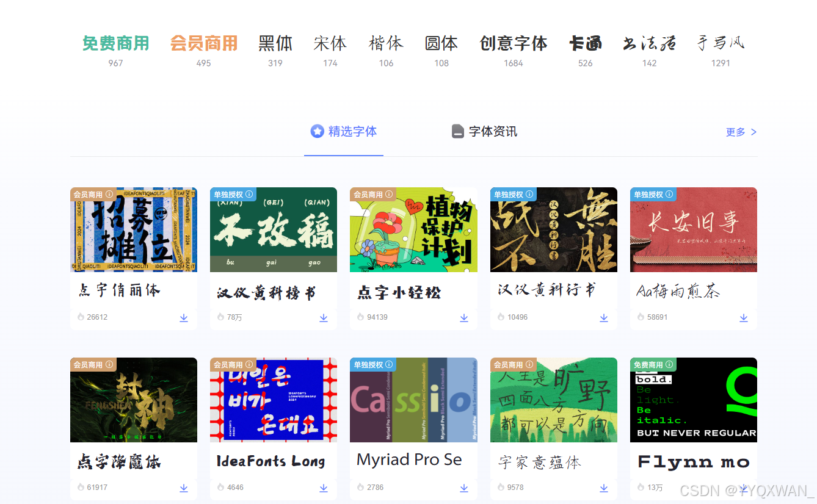This screenshot has height=504, width=817.
Task: Open the IdeaFonts Long font title
Action: pos(271,461)
